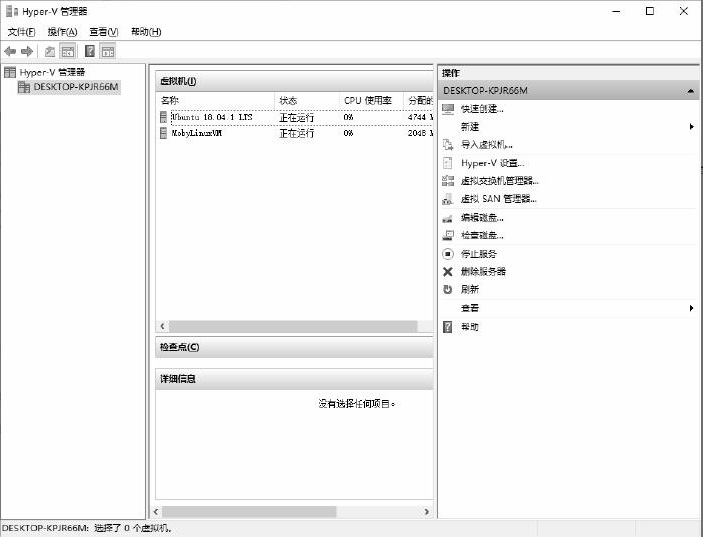Screen dimensions: 703x537
Task: Open the 查看(V) menu
Action: coord(104,32)
